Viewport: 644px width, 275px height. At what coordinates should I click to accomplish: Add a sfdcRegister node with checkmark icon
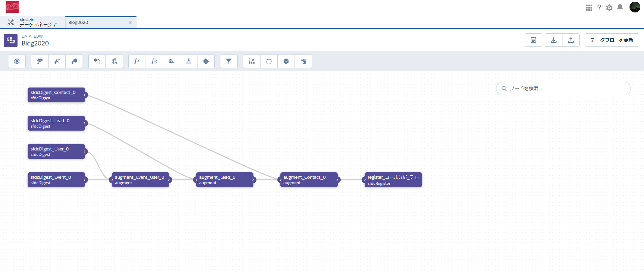tap(286, 61)
